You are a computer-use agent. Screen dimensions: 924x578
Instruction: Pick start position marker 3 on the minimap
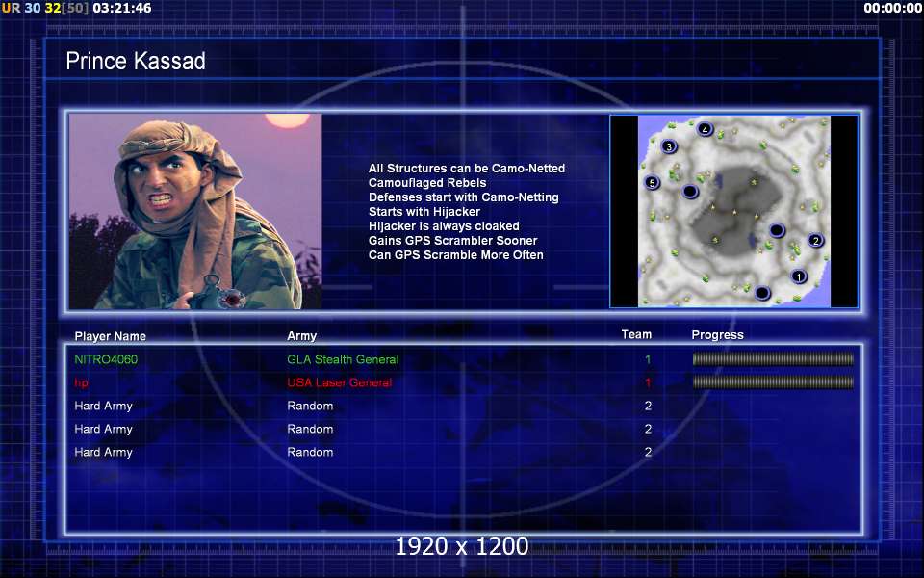[668, 146]
